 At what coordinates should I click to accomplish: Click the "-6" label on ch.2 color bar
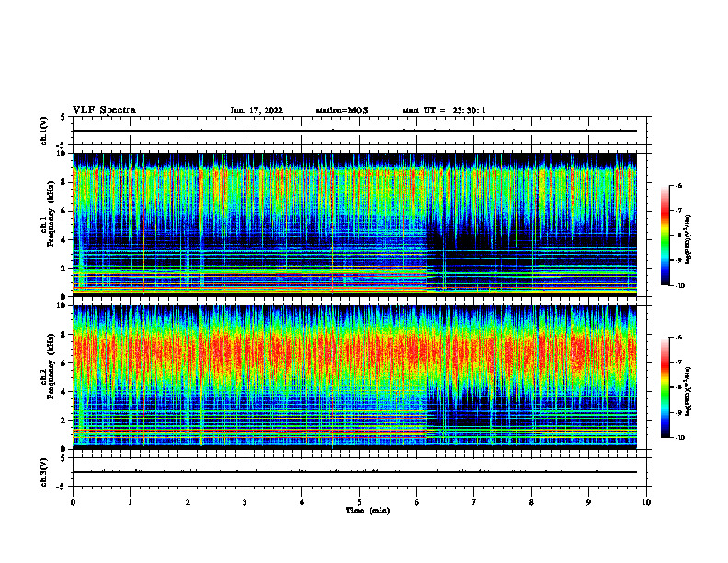pyautogui.click(x=679, y=338)
